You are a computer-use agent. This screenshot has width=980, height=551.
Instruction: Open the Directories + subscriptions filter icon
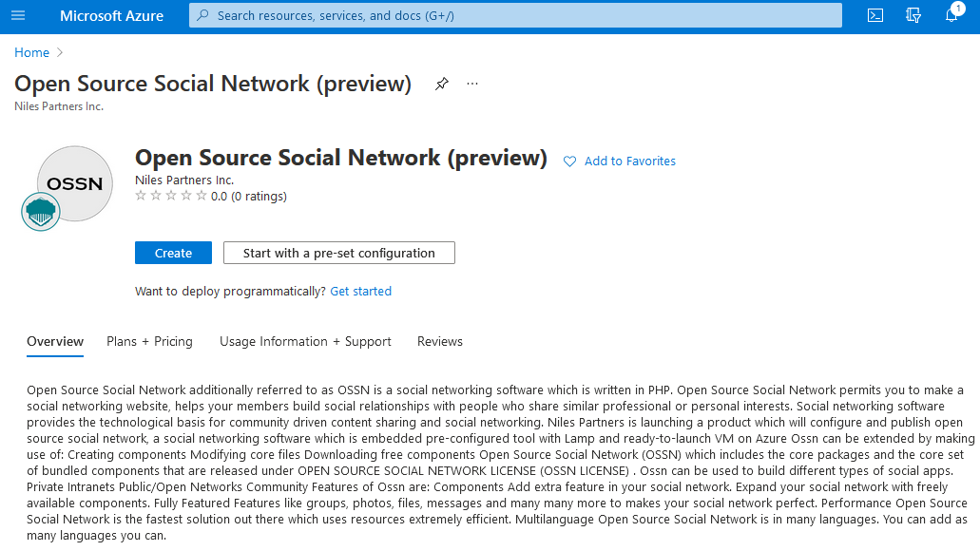913,15
